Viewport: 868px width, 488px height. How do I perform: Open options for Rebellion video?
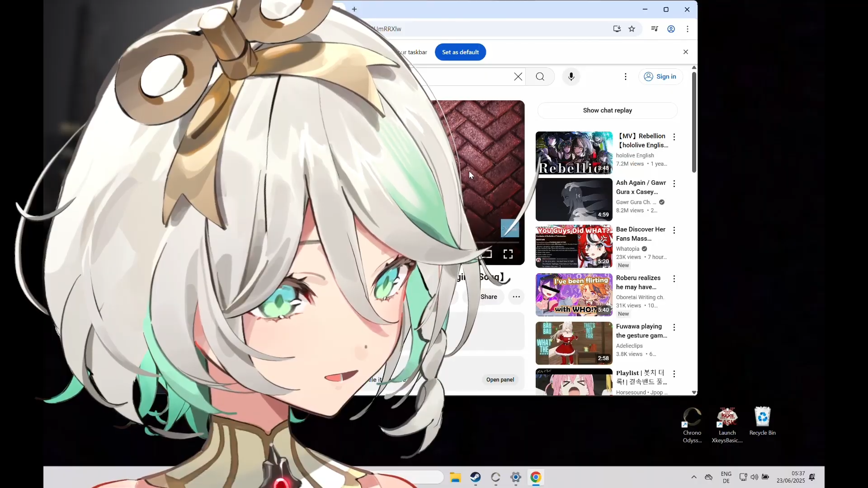(674, 137)
